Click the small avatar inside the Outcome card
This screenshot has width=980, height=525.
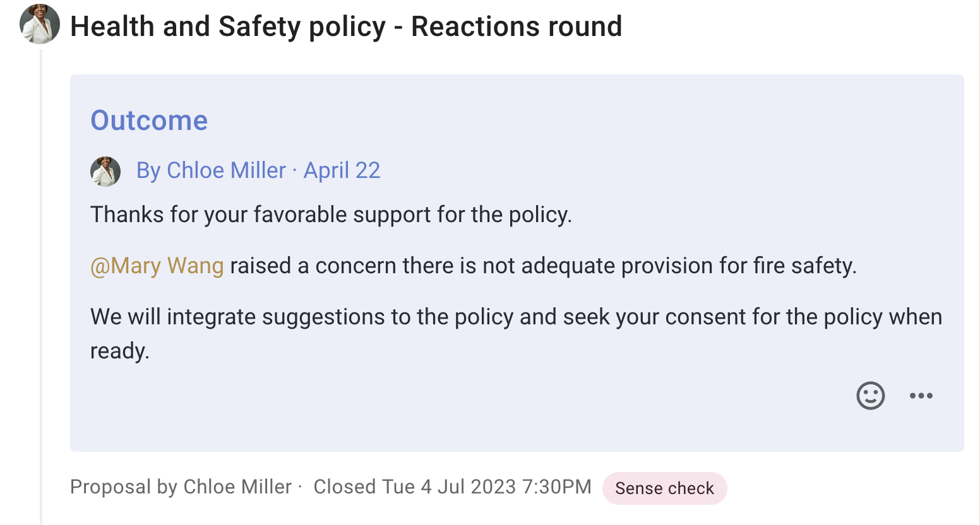[105, 171]
